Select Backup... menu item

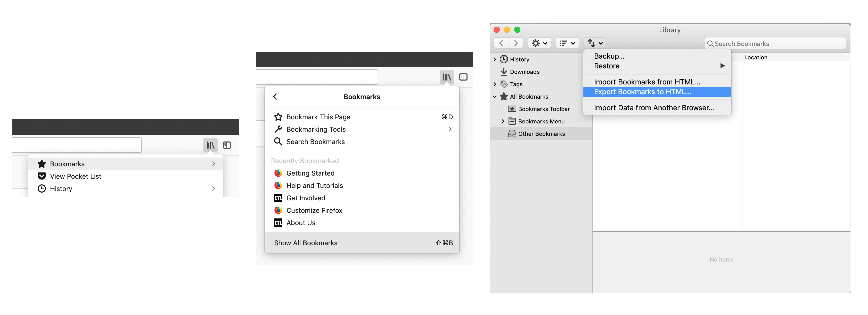point(657,56)
